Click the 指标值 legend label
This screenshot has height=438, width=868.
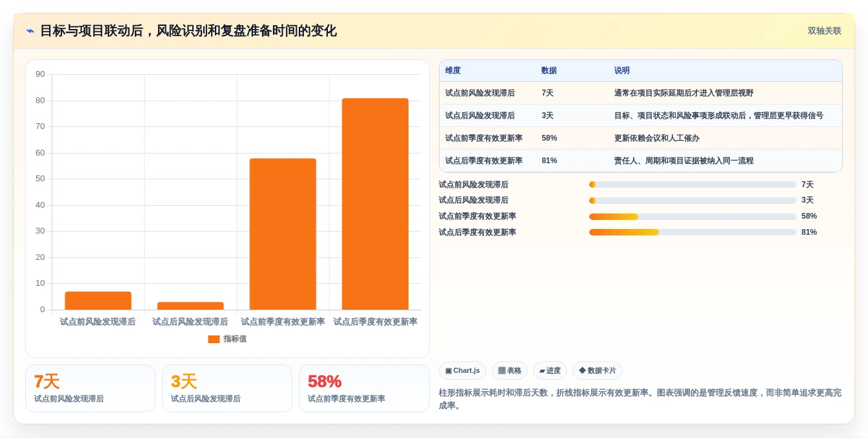tap(235, 339)
